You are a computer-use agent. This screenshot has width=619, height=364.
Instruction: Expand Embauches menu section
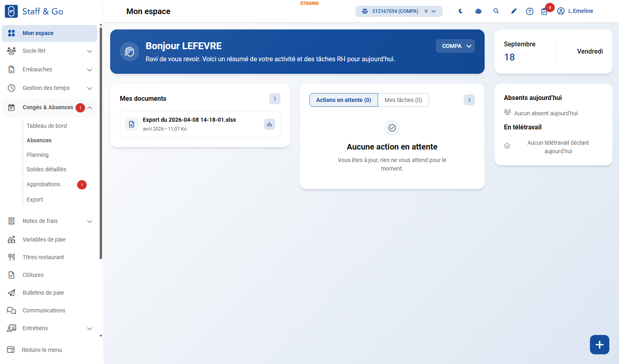[49, 69]
